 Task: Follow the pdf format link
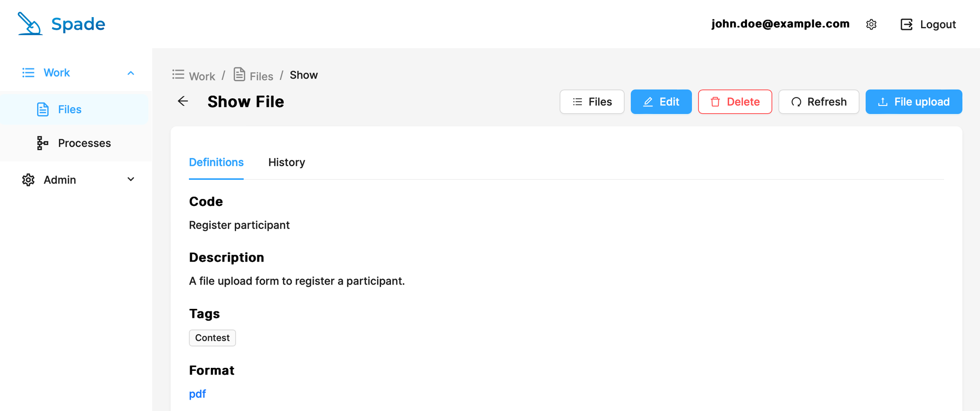(197, 393)
